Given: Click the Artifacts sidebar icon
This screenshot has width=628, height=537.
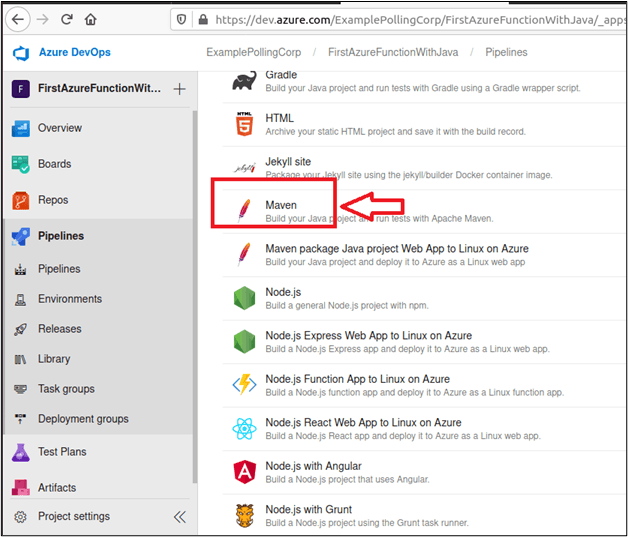Looking at the screenshot, I should pyautogui.click(x=20, y=487).
